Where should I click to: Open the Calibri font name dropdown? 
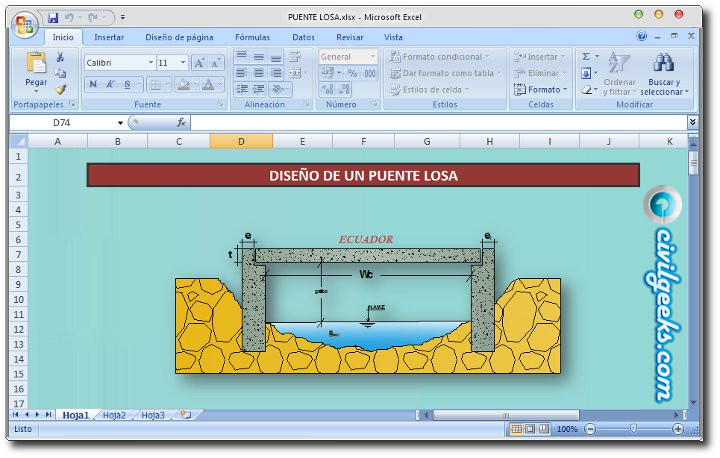pos(150,62)
